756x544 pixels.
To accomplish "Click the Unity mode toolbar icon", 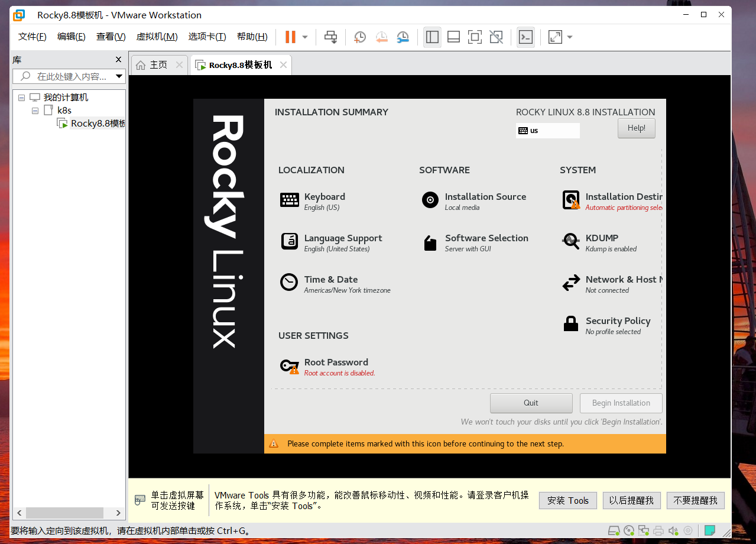I will (497, 37).
